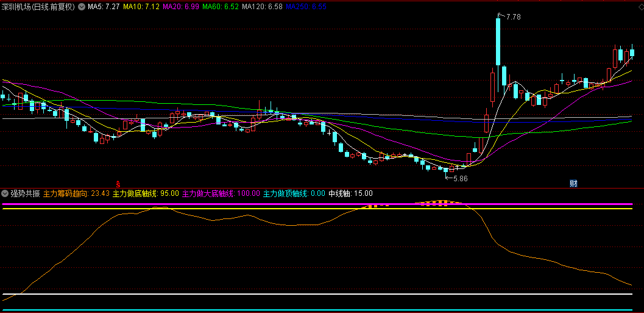
Task: Select the MA10 yellow legend label
Action: pos(141,7)
